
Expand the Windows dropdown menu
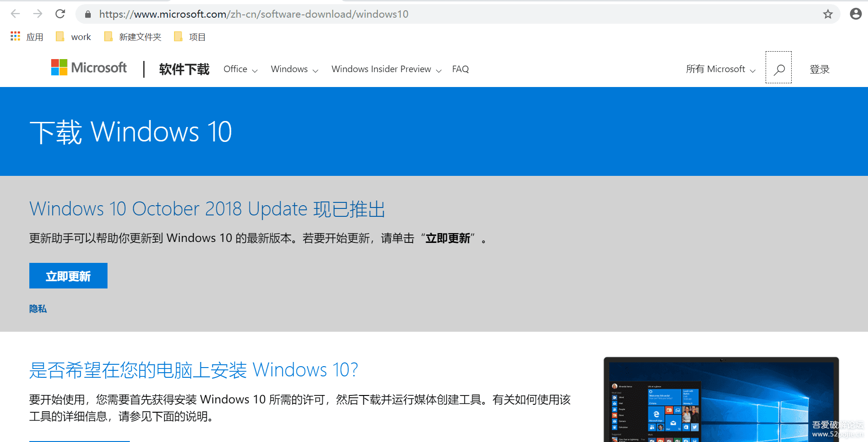(295, 69)
